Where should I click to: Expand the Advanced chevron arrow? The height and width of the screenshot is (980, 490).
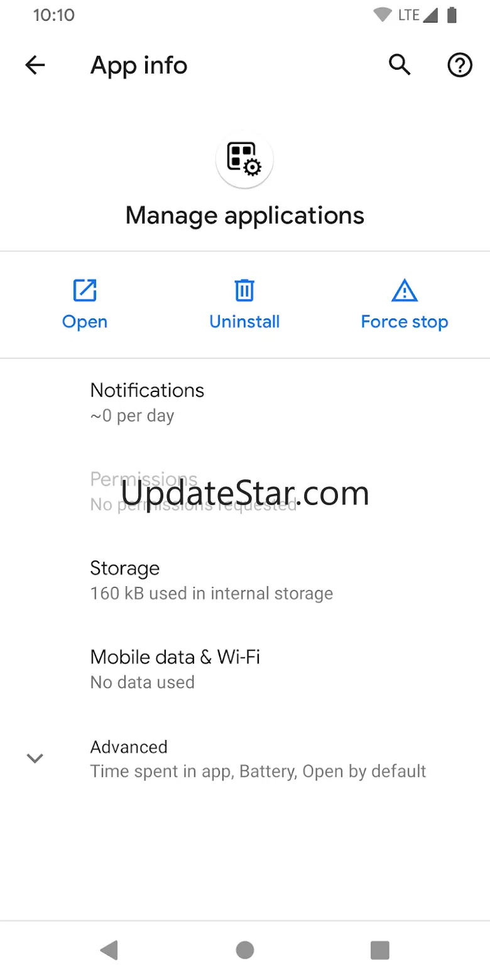pos(35,758)
